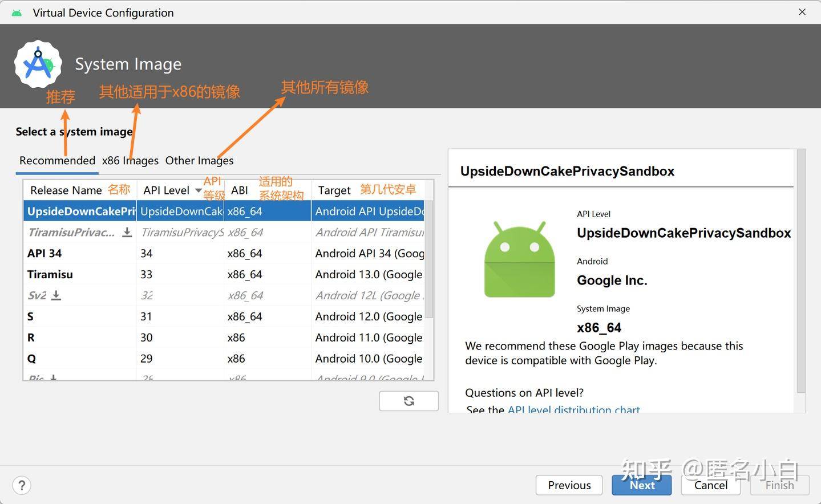The height and width of the screenshot is (504, 821).
Task: Go to the Previous step
Action: tap(569, 485)
